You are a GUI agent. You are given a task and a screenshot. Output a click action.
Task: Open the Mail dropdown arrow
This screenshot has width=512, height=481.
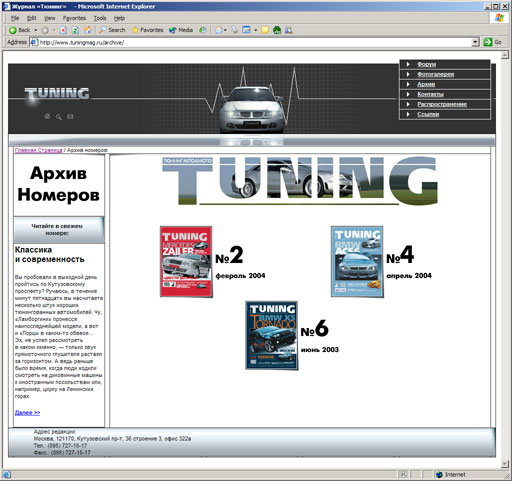click(225, 30)
